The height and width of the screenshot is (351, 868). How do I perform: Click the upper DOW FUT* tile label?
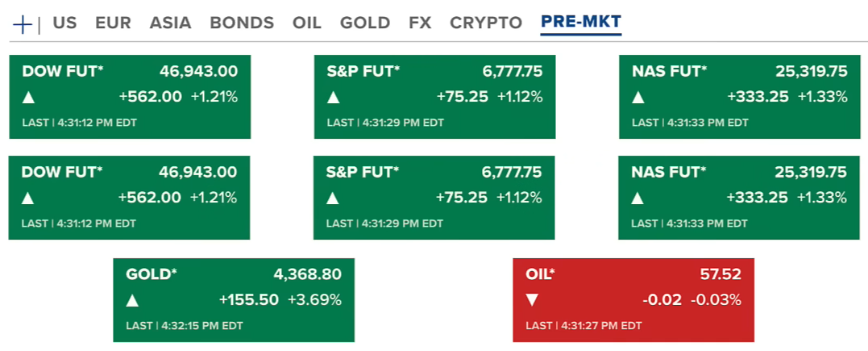point(62,71)
